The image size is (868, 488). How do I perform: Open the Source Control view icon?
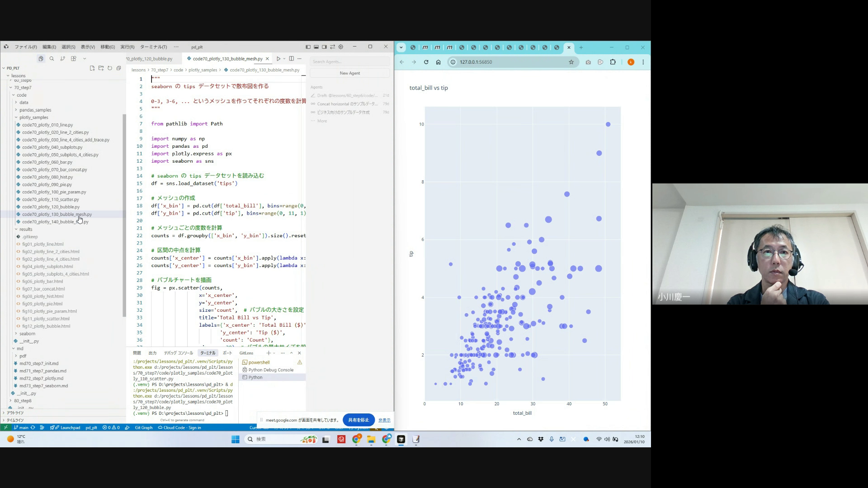click(x=62, y=59)
